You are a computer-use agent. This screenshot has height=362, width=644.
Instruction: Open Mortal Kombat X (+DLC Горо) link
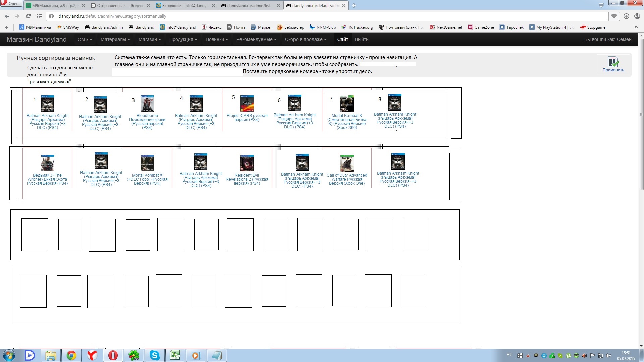pos(147,179)
